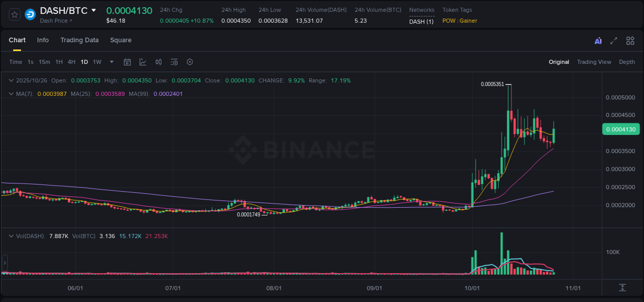Switch to the Trading Data tab
This screenshot has width=644, height=302.
coord(79,40)
